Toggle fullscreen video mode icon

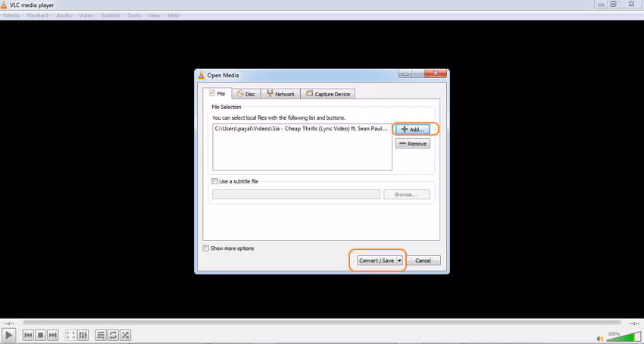tap(71, 335)
